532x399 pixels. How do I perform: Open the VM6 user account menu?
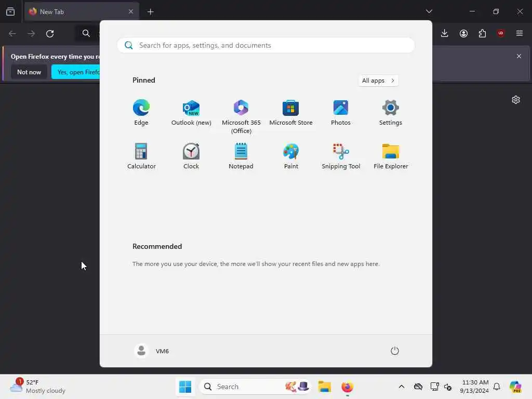[x=152, y=351]
